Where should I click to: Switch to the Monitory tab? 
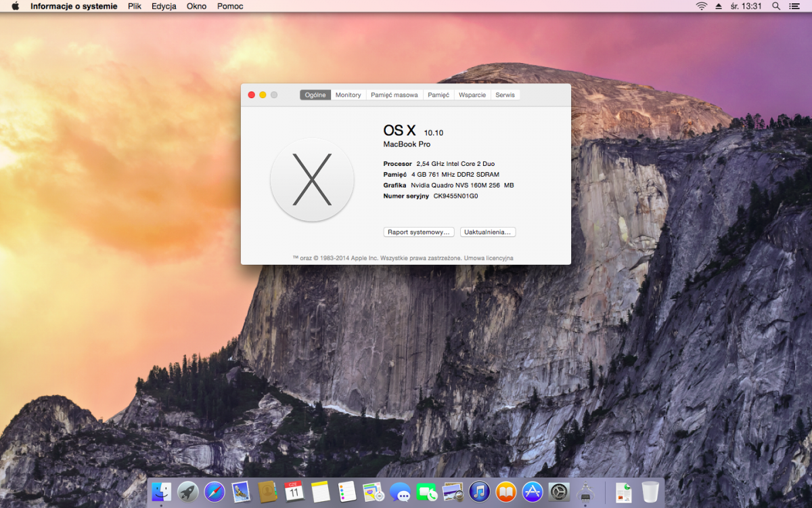(348, 95)
